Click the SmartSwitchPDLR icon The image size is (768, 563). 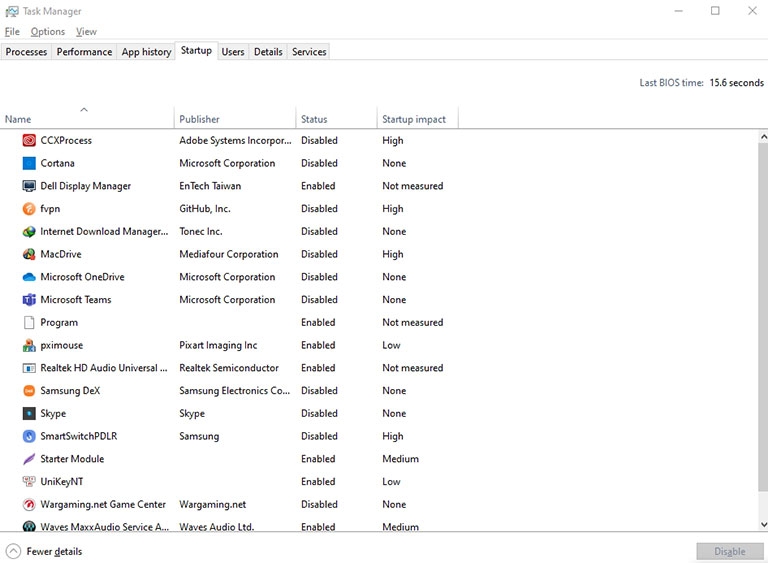[x=29, y=436]
